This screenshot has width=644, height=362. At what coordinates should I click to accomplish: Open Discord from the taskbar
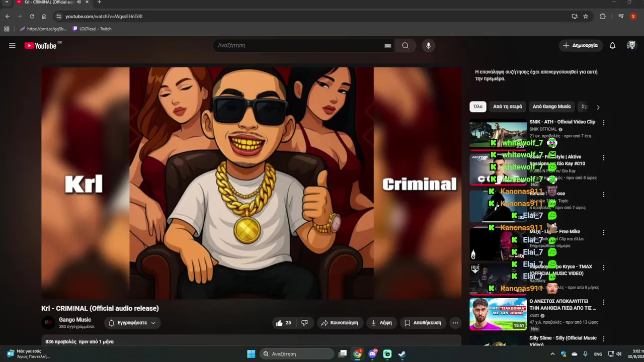[372, 354]
